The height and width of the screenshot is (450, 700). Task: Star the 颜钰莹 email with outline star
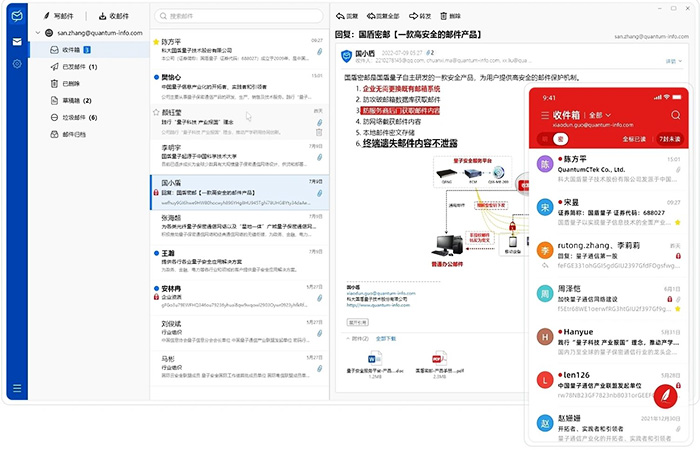(156, 112)
